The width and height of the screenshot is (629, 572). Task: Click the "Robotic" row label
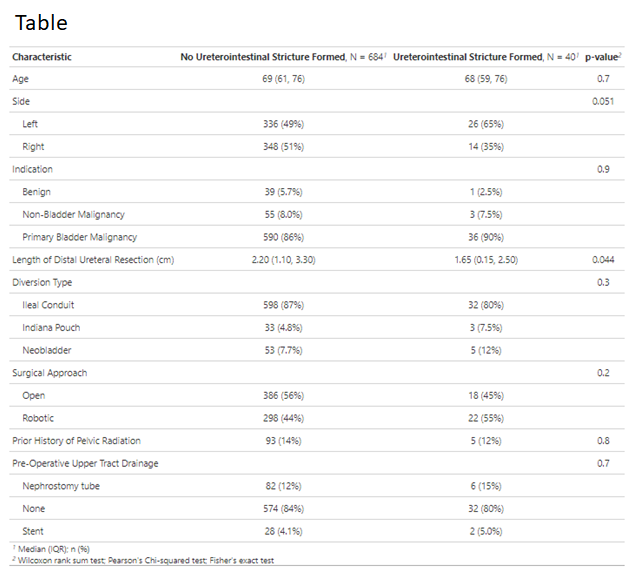[x=39, y=418]
